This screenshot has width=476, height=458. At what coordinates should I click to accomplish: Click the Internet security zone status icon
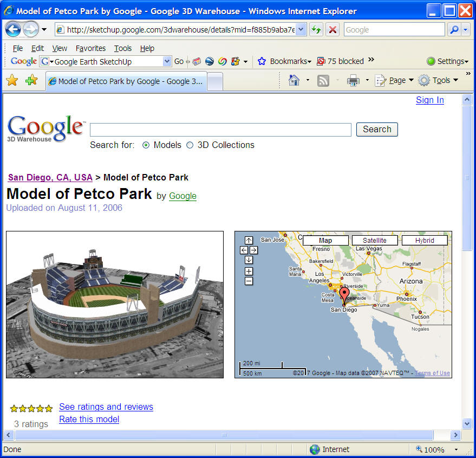pos(315,449)
